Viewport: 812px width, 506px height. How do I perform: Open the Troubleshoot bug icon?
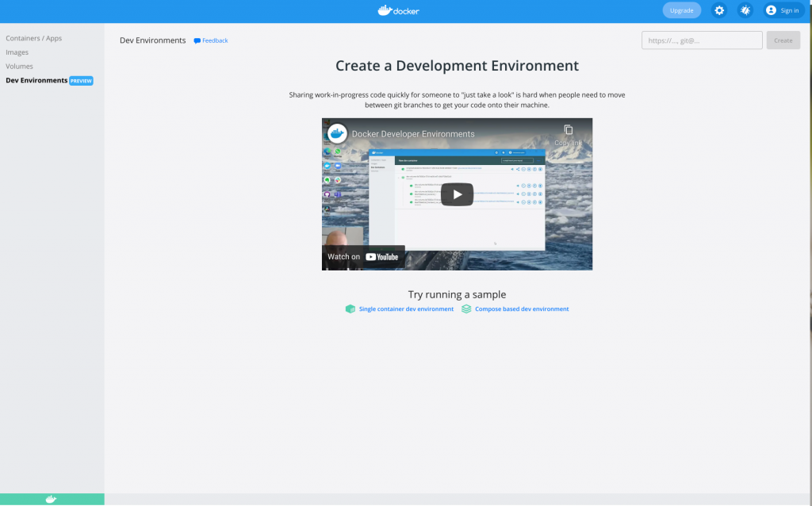pos(745,10)
